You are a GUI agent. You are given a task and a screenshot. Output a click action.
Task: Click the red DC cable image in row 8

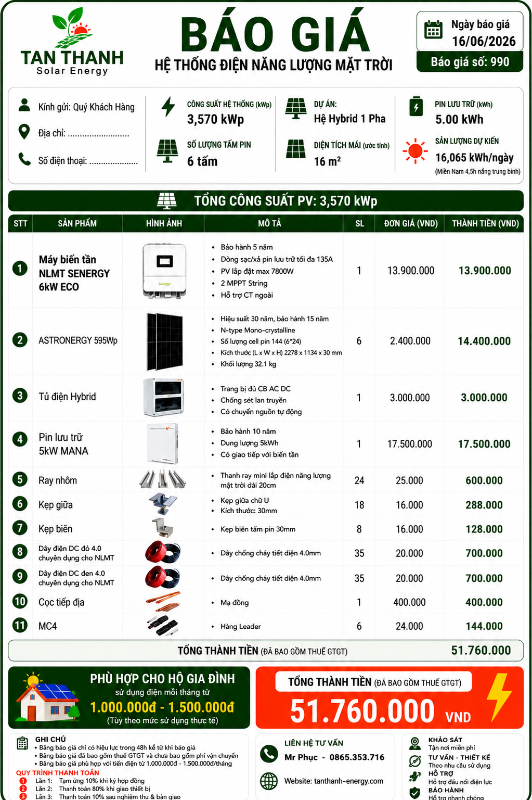coord(163,552)
